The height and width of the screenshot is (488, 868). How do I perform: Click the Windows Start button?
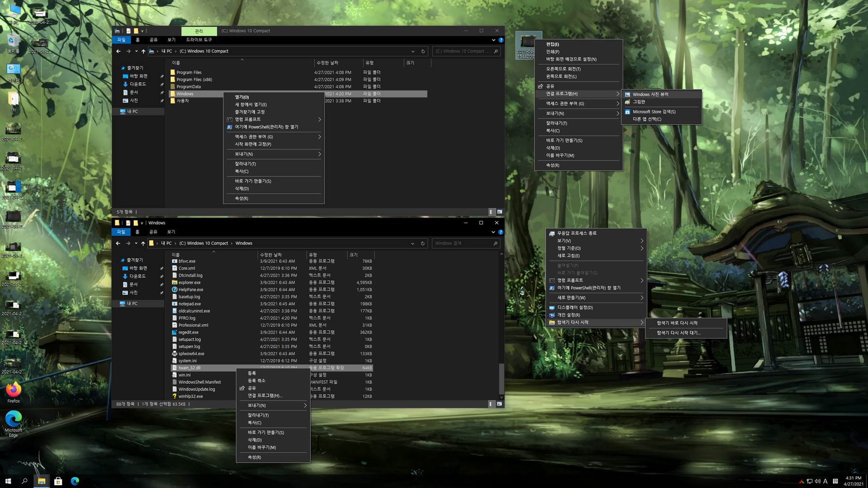tap(8, 481)
